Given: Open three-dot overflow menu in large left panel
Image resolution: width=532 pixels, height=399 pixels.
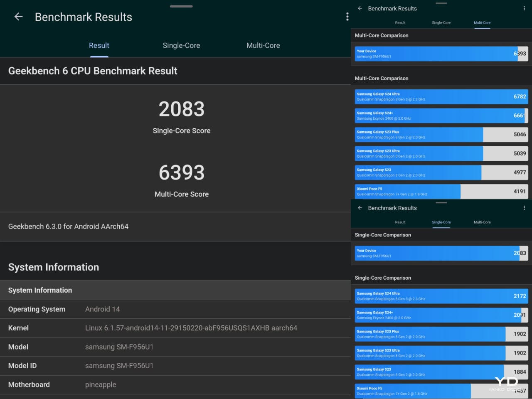Looking at the screenshot, I should coord(347,17).
